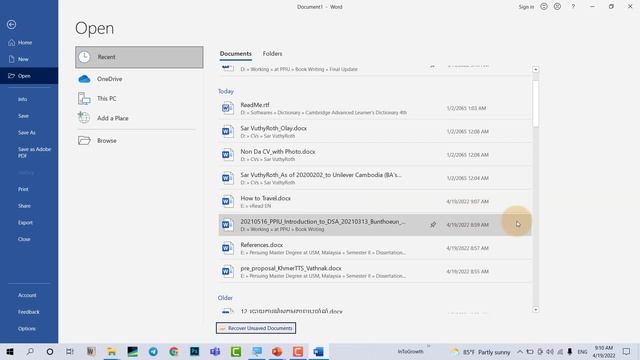640x360 pixels.
Task: Open Task View
Action: click(x=70, y=351)
